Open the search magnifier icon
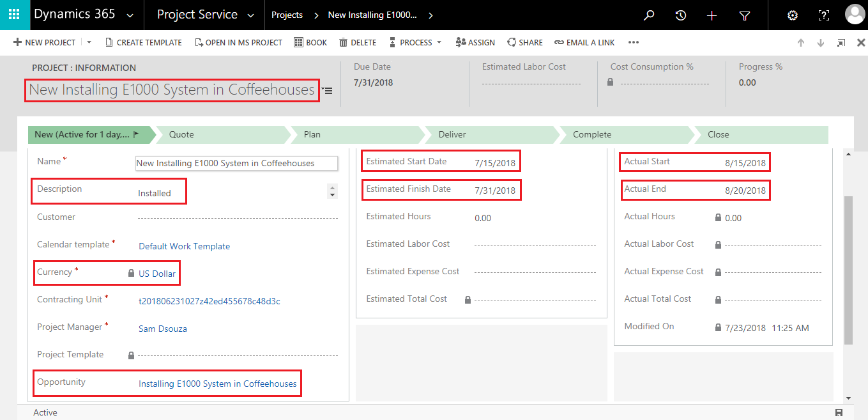Viewport: 868px width, 420px height. (649, 15)
